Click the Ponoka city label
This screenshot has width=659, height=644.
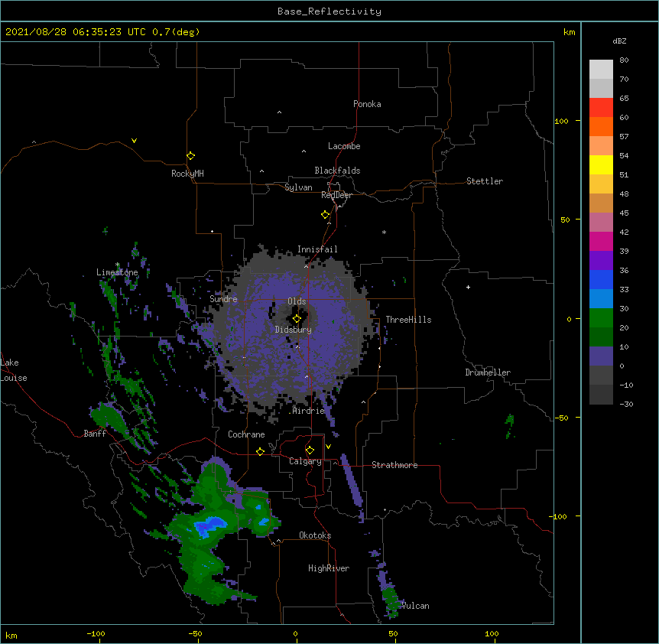click(367, 104)
